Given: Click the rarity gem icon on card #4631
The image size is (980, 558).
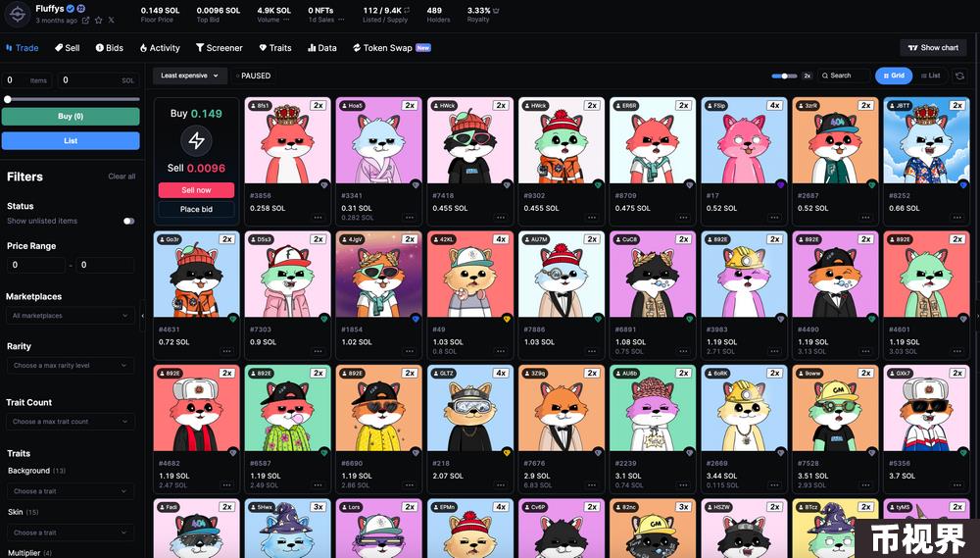Looking at the screenshot, I should 232,319.
